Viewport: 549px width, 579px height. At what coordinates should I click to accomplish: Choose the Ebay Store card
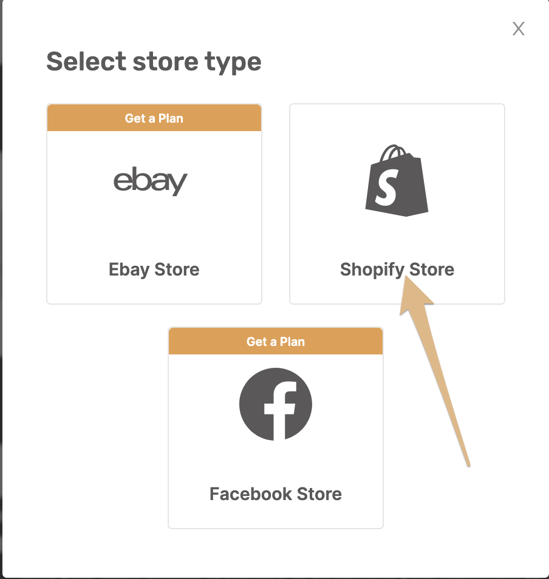[x=154, y=204]
